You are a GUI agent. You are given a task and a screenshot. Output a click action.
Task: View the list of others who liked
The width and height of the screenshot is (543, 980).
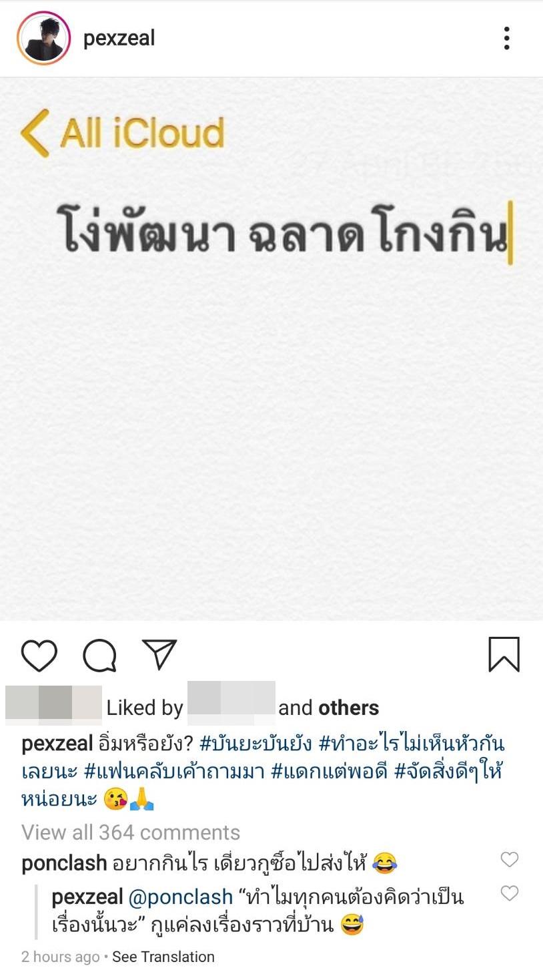348,708
